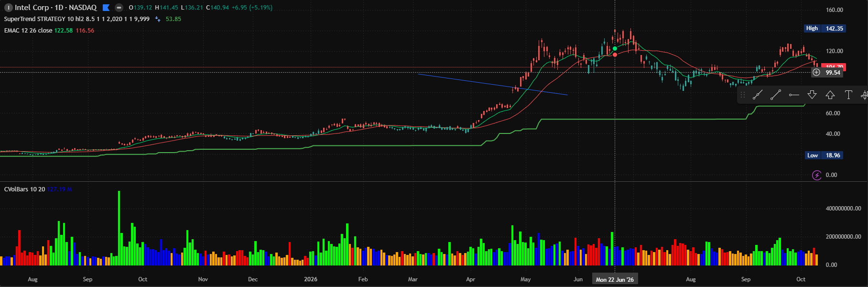Collapse the indicator legend with the minus button
This screenshot has width=868, height=287.
coord(119,8)
